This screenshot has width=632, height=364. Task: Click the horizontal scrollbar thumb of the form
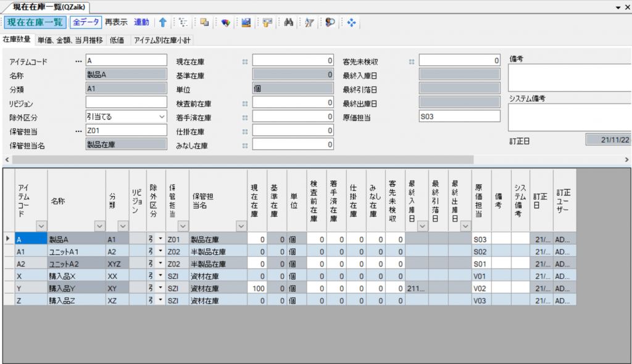pyautogui.click(x=243, y=160)
